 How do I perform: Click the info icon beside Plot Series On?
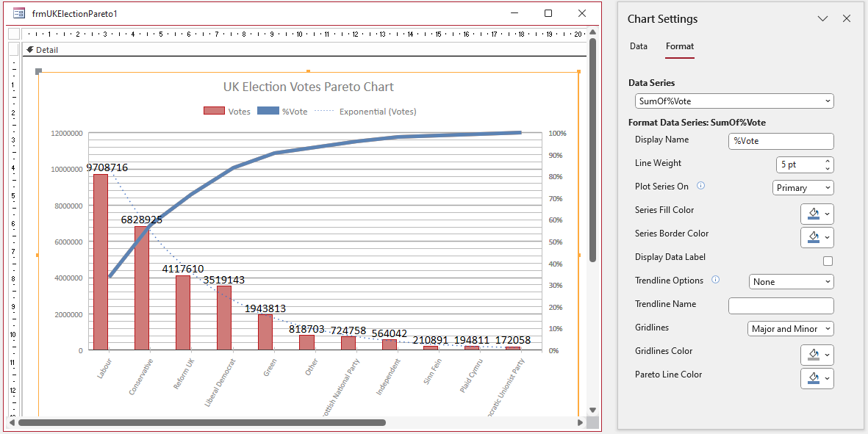pos(700,187)
